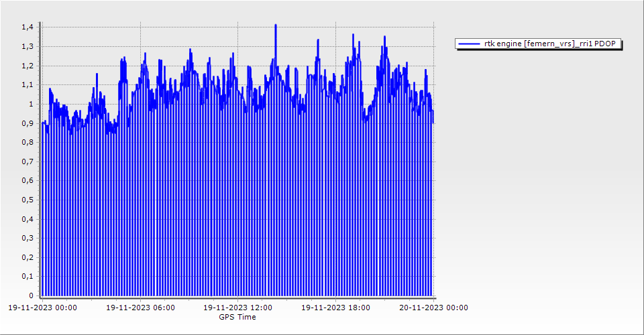The height and width of the screenshot is (335, 644).
Task: Click the tallest PDOP peak above 1,4
Action: [x=276, y=26]
